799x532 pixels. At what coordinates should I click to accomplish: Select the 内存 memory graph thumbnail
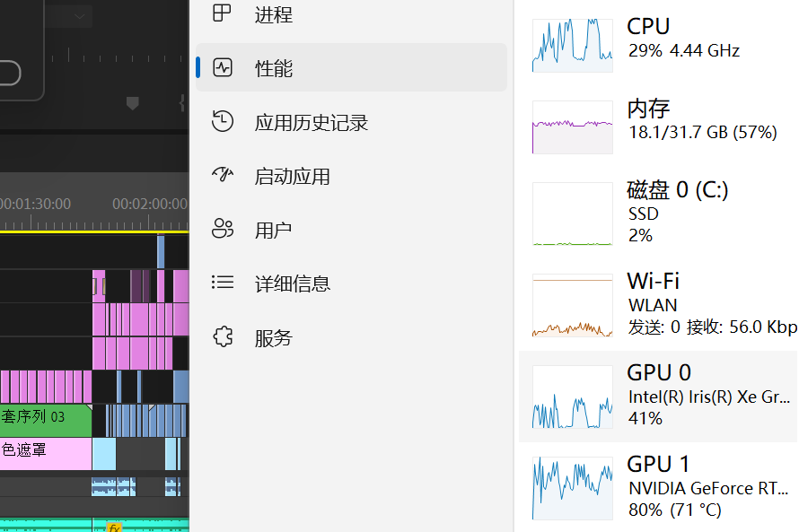pos(572,127)
